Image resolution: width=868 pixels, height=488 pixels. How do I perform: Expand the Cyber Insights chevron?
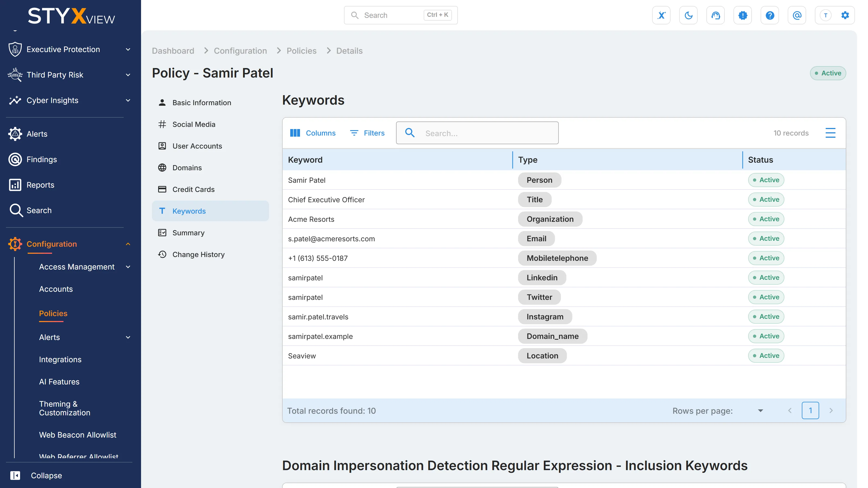click(128, 100)
